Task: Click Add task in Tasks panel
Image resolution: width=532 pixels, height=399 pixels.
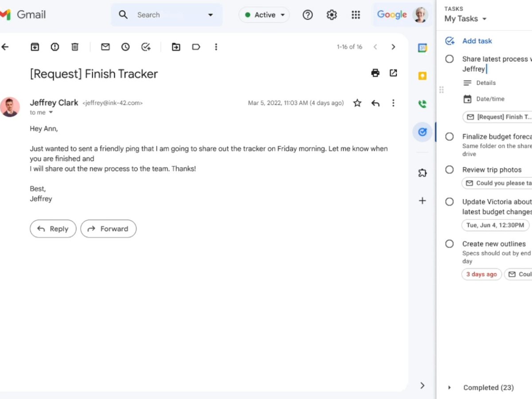Action: coord(477,41)
